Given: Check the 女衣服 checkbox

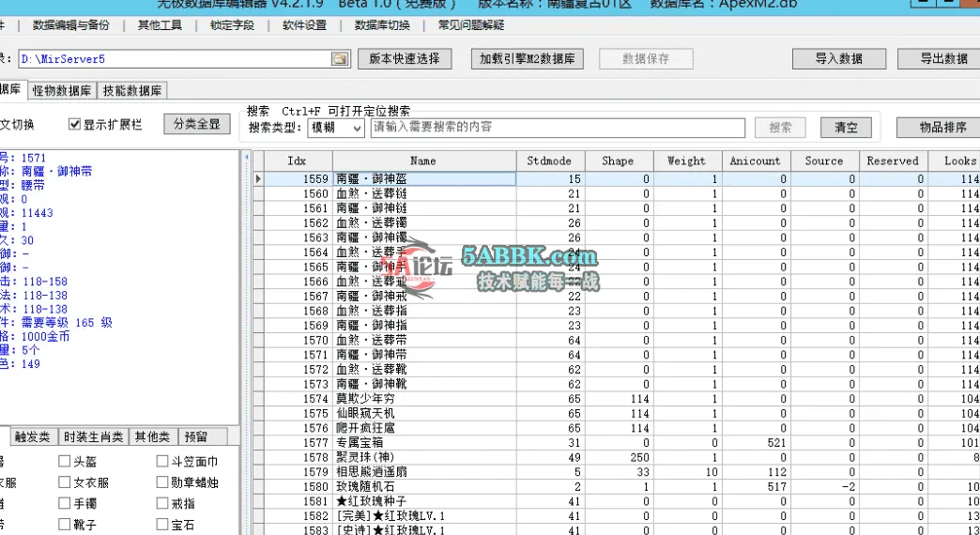Looking at the screenshot, I should (64, 482).
